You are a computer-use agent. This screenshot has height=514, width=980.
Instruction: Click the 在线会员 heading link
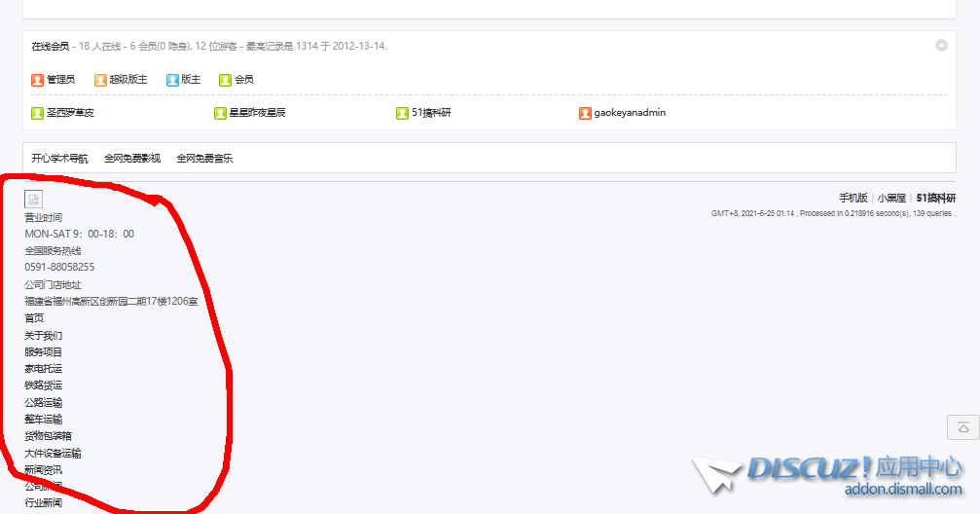click(x=50, y=46)
